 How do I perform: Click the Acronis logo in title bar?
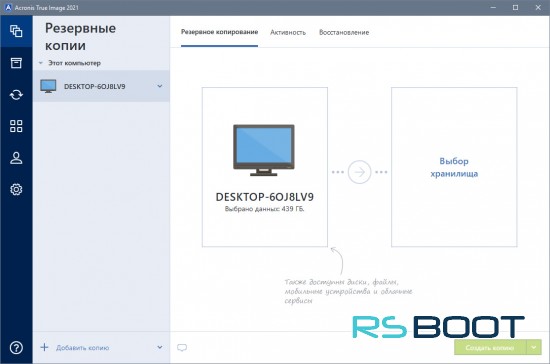coord(8,7)
